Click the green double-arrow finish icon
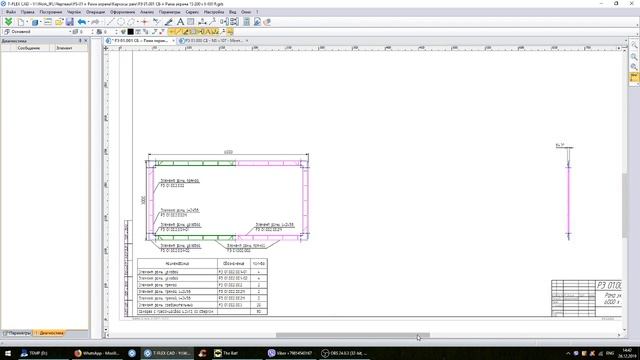 (x=8, y=22)
